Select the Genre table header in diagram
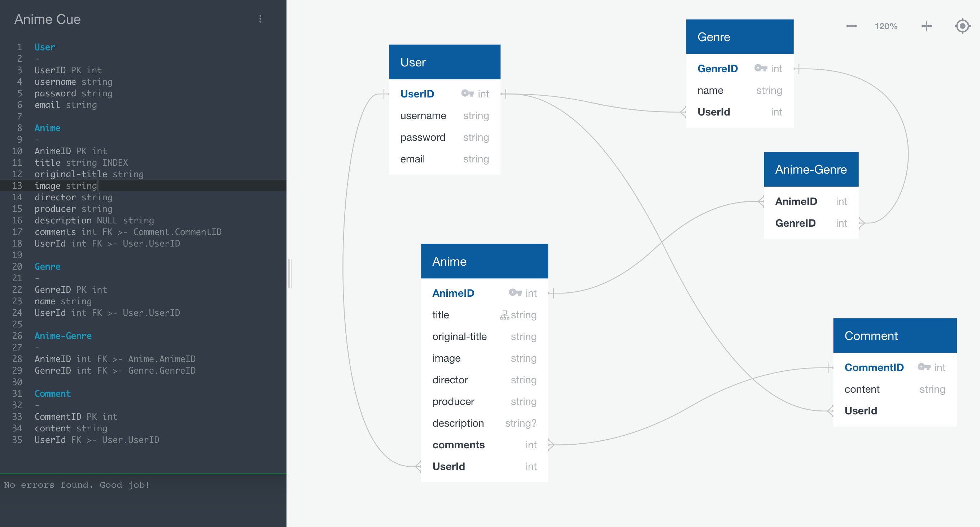The width and height of the screenshot is (980, 527). [740, 37]
